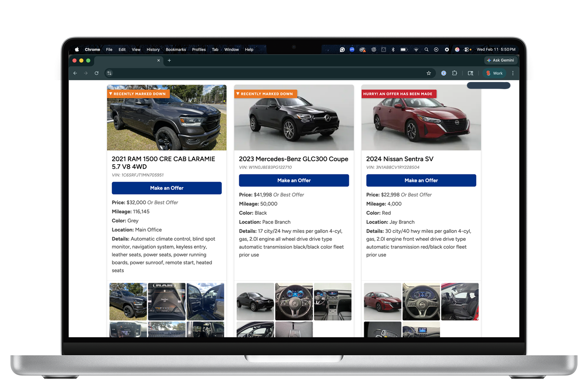Click the RAM VIN 1C6SRFJT1MN705951
The height and width of the screenshot is (382, 588).
138,175
